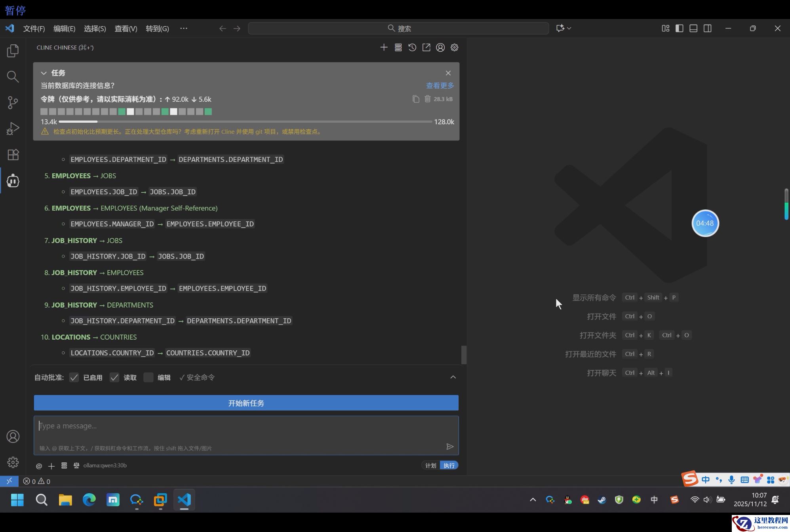Open the Cline robot icon in activity bar

13,181
